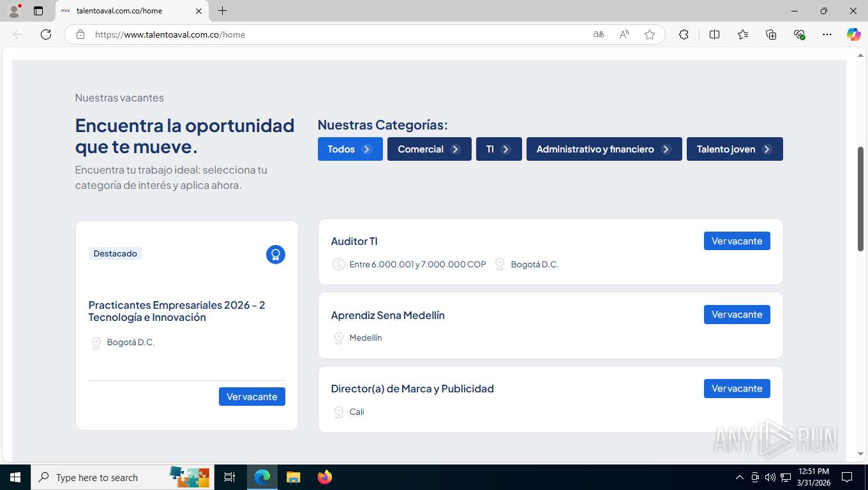View Auditor TI vacancy
Screen dimensions: 868x490
[x=737, y=241]
